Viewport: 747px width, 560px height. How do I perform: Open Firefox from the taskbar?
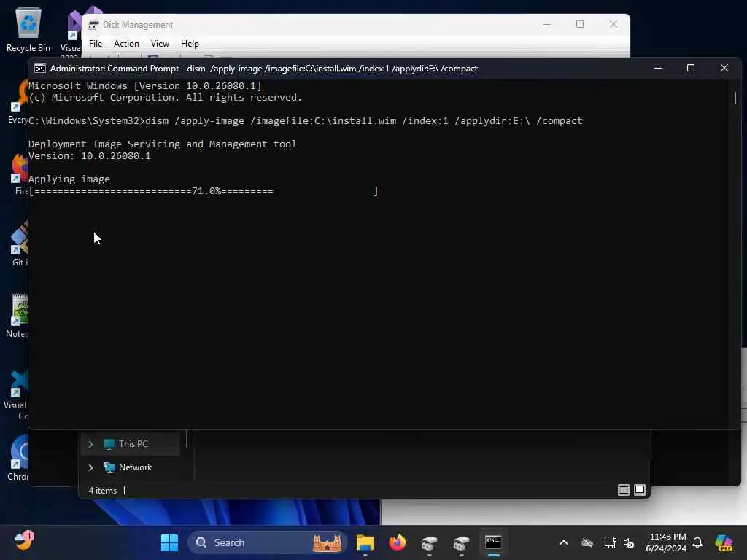[x=398, y=542]
